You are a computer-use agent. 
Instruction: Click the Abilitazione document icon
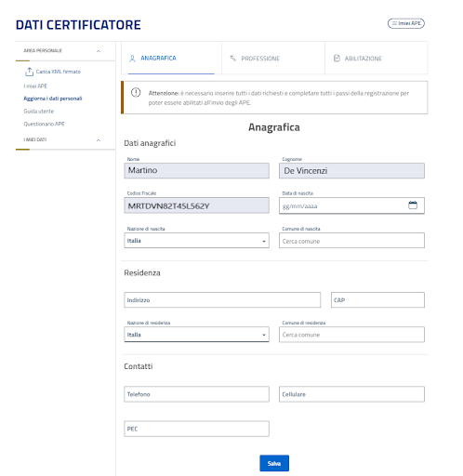click(x=337, y=59)
